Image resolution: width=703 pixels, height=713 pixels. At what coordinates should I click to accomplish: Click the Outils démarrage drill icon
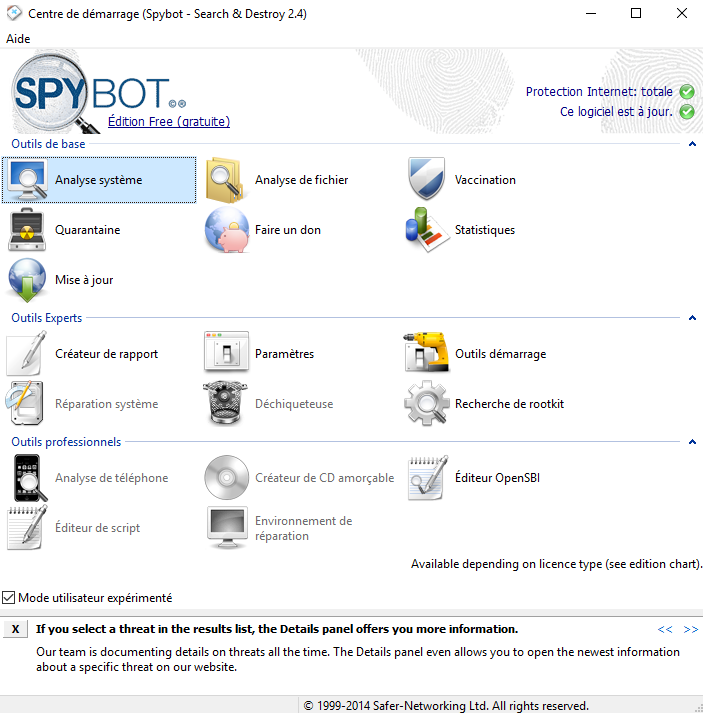[x=427, y=352]
